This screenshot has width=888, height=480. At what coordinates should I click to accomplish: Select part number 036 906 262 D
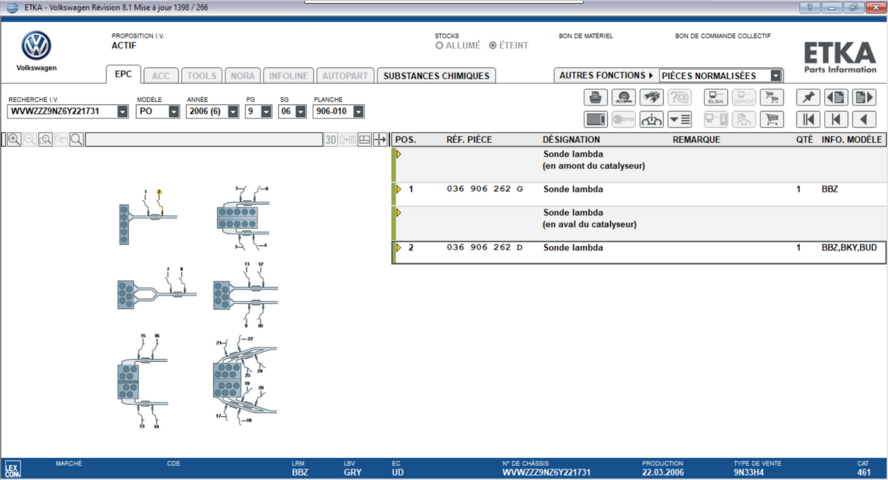[x=485, y=247]
